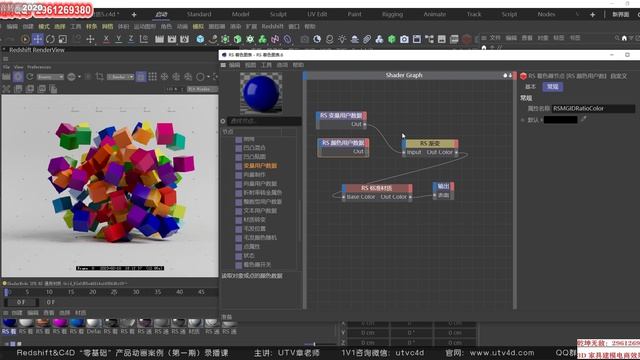Switch to the Animate layout tab
This screenshot has width=640, height=360.
435,14
